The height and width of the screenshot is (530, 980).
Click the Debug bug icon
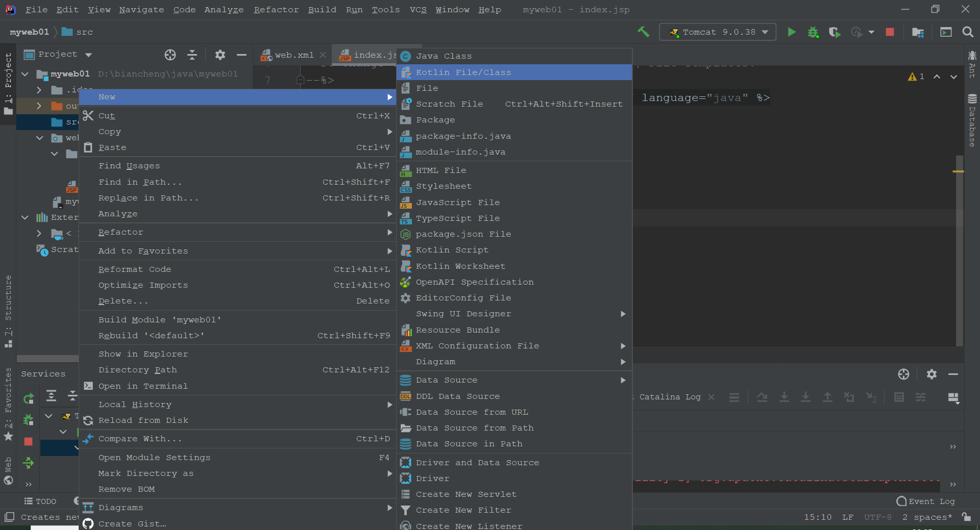pyautogui.click(x=813, y=32)
